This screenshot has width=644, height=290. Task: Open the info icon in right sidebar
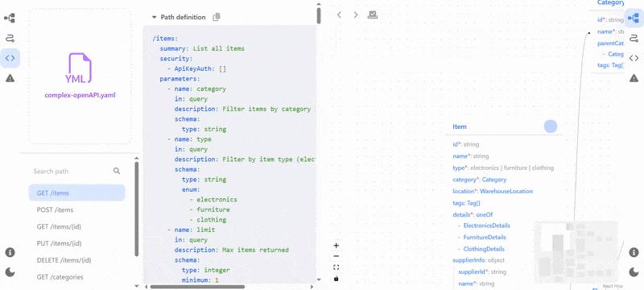pyautogui.click(x=634, y=252)
